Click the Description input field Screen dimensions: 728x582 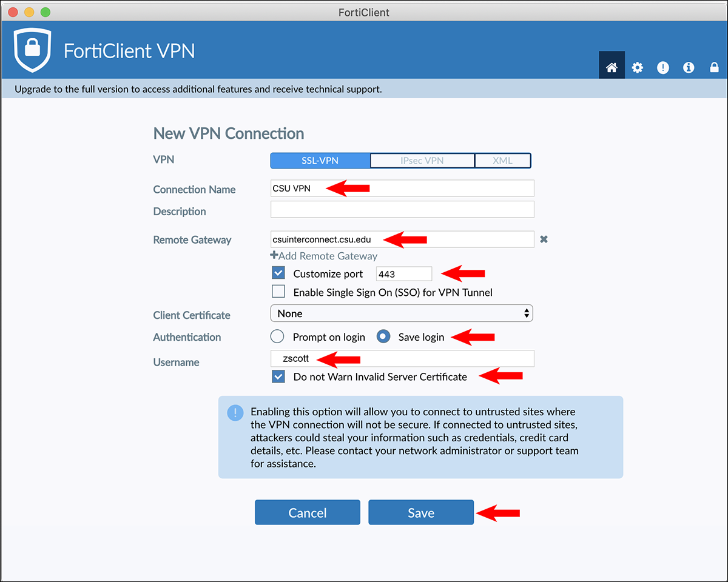402,210
